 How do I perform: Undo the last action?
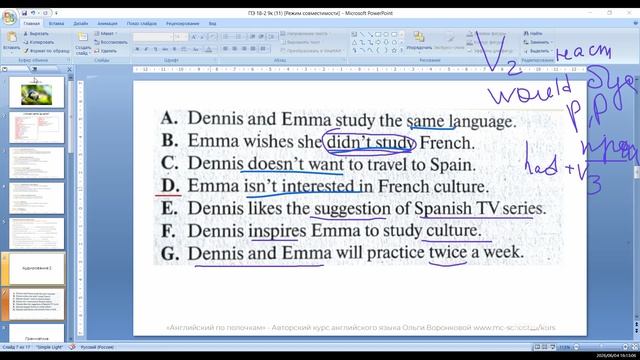pos(33,13)
